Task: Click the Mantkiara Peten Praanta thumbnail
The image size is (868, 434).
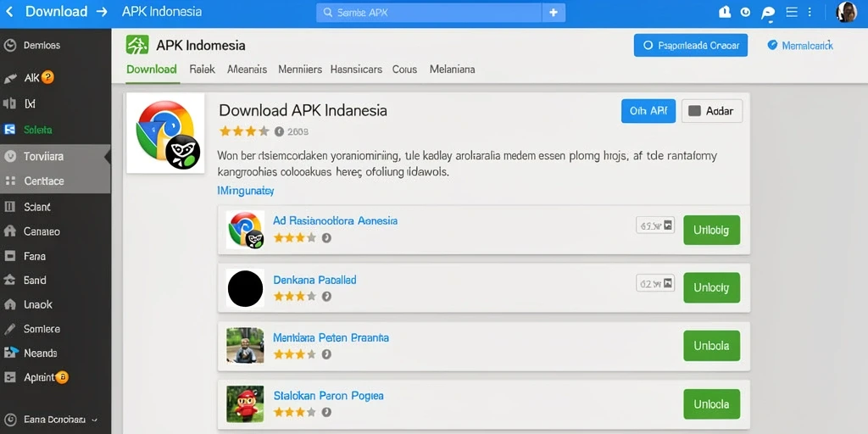Action: 245,346
